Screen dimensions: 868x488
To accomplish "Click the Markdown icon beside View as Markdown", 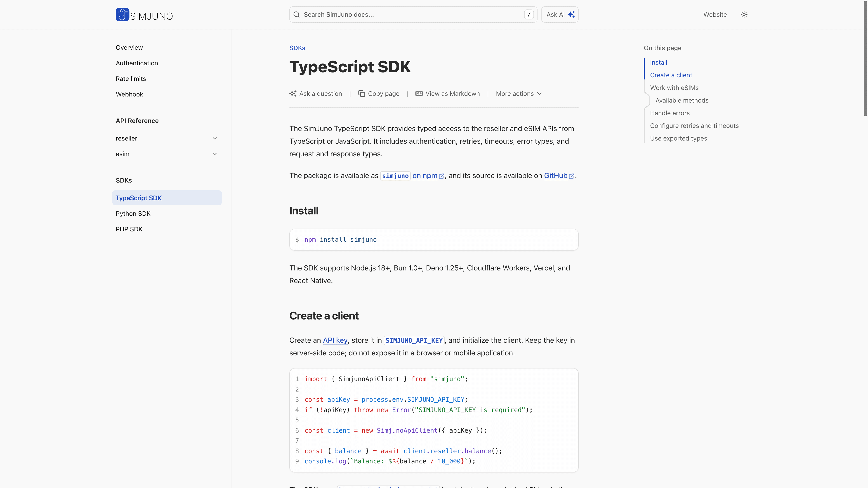I will tap(419, 94).
